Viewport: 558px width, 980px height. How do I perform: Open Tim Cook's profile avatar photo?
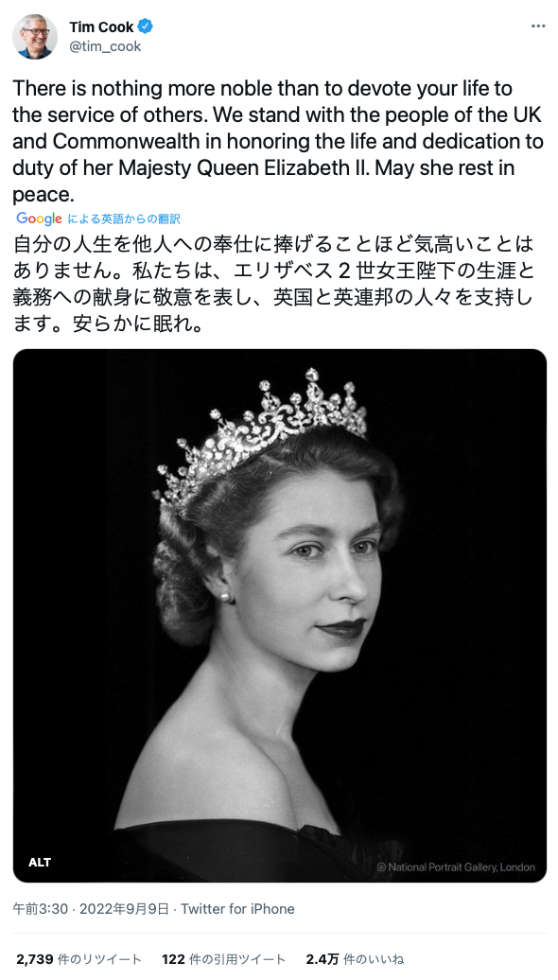point(35,36)
